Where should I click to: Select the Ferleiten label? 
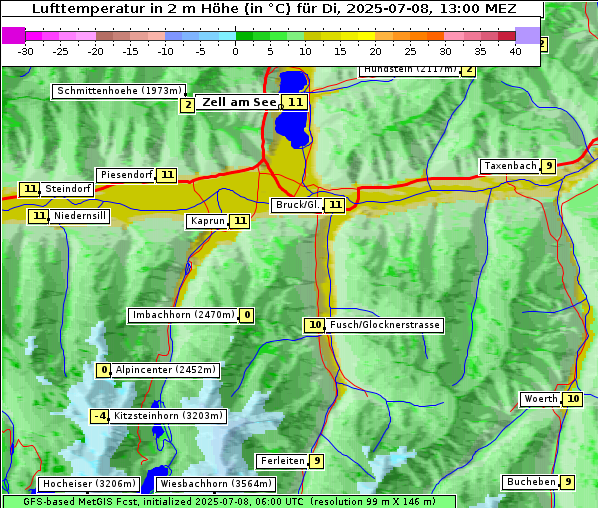click(x=283, y=461)
